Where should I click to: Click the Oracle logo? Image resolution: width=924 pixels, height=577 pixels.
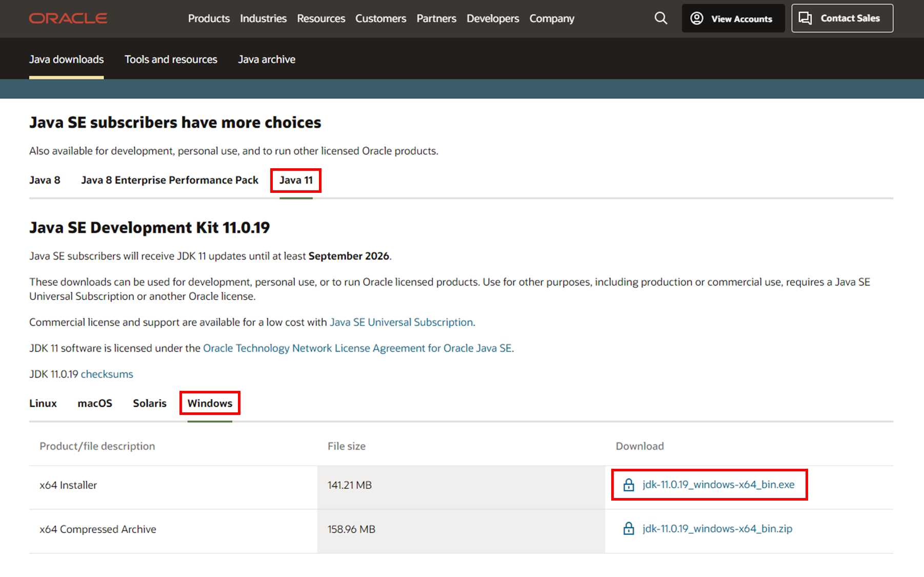68,18
